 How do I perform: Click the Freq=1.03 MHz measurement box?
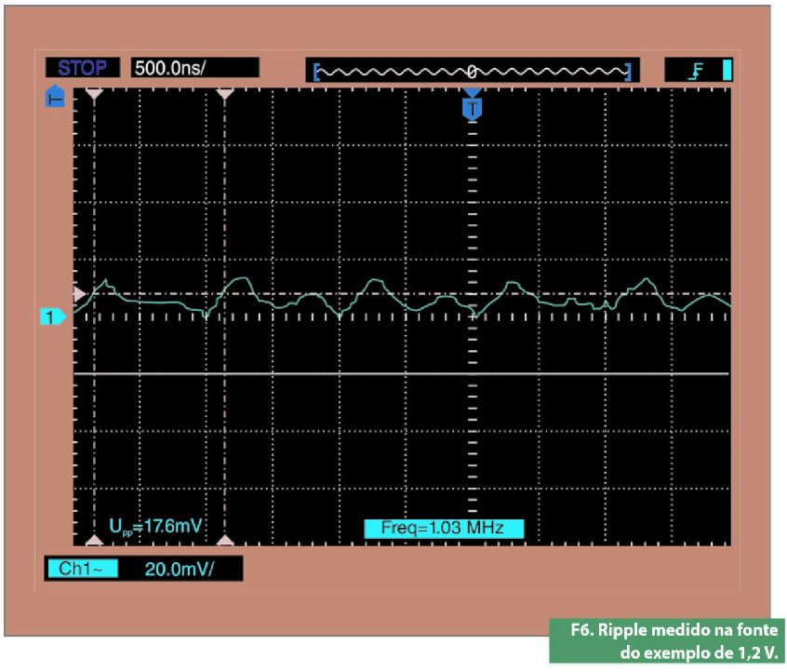(x=445, y=529)
